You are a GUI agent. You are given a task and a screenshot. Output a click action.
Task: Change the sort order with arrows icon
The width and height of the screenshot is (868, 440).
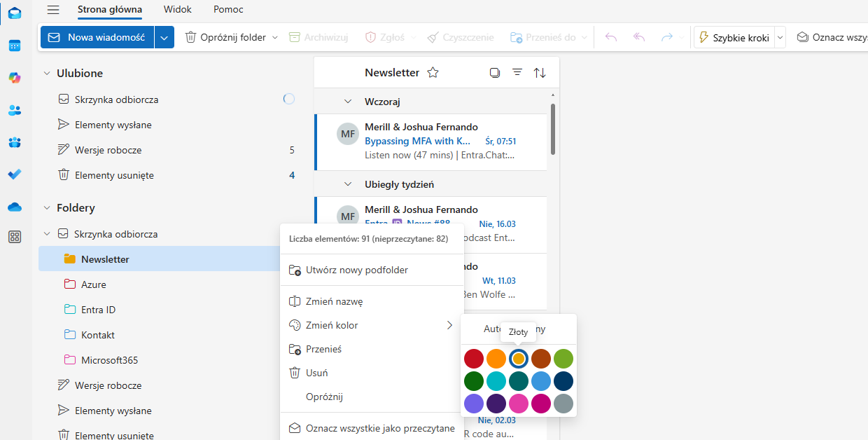540,73
